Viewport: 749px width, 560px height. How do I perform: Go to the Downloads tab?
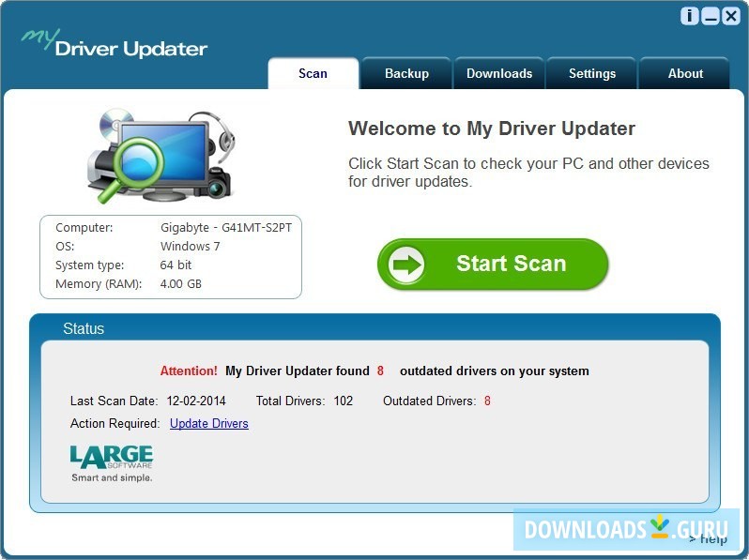(499, 73)
